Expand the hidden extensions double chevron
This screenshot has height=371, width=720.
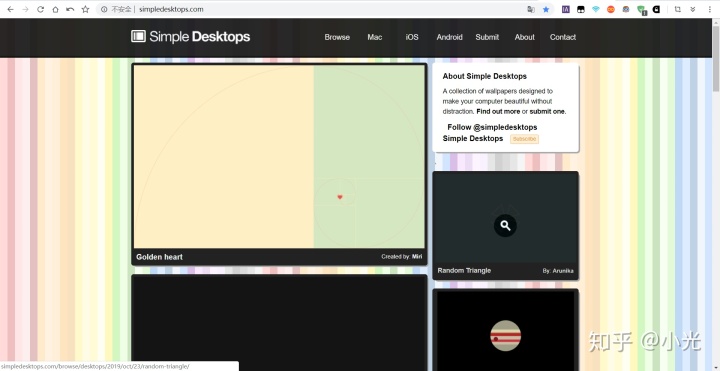pos(693,9)
